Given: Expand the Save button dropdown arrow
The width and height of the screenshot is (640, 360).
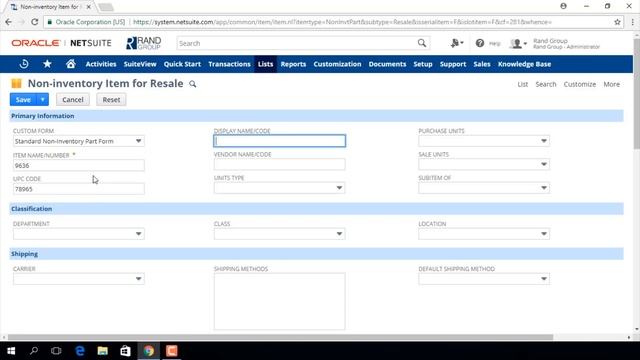Looking at the screenshot, I should click(42, 100).
